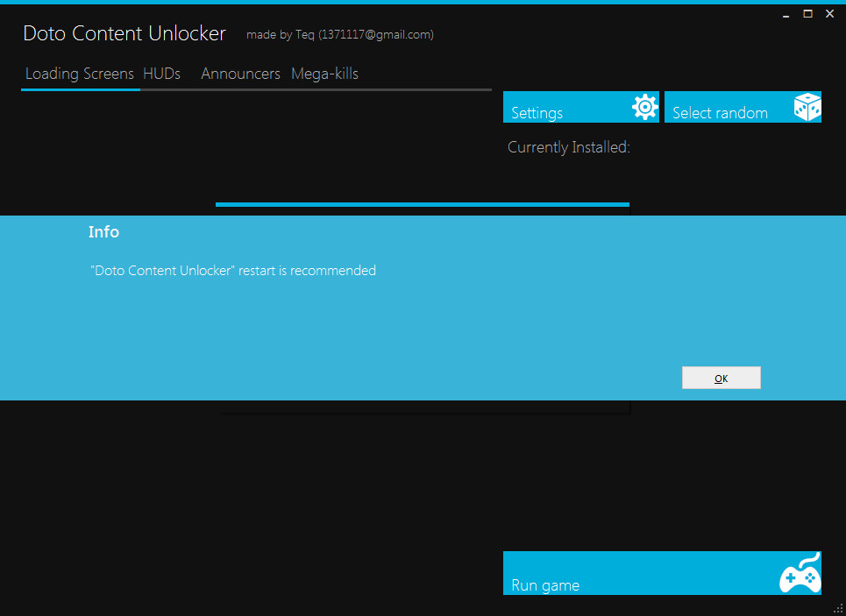Viewport: 846px width, 616px height.
Task: Click the Doto Content Unlocker title text
Action: tap(124, 33)
